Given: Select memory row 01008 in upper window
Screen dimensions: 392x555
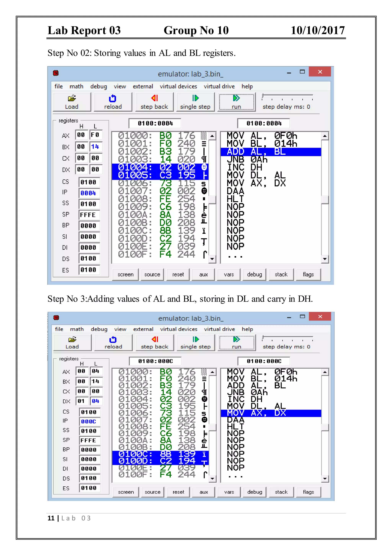Looking at the screenshot, I should (160, 199).
